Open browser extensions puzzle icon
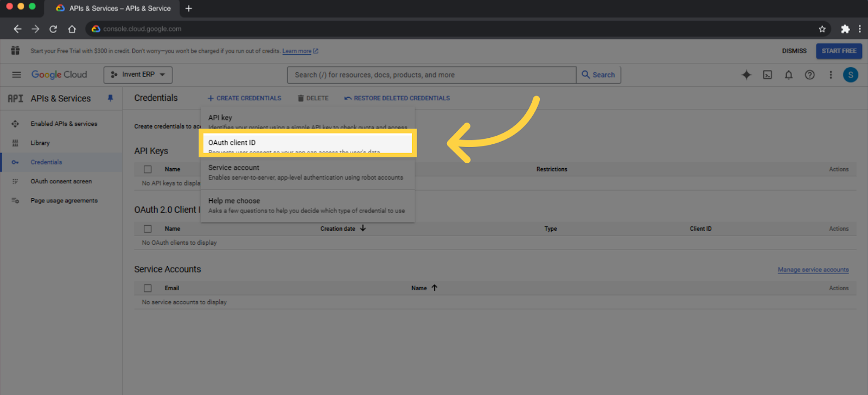The width and height of the screenshot is (868, 395). pos(845,29)
